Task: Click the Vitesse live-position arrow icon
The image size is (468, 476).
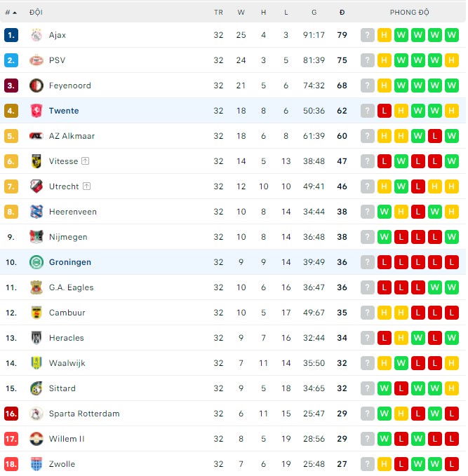Action: 86,161
